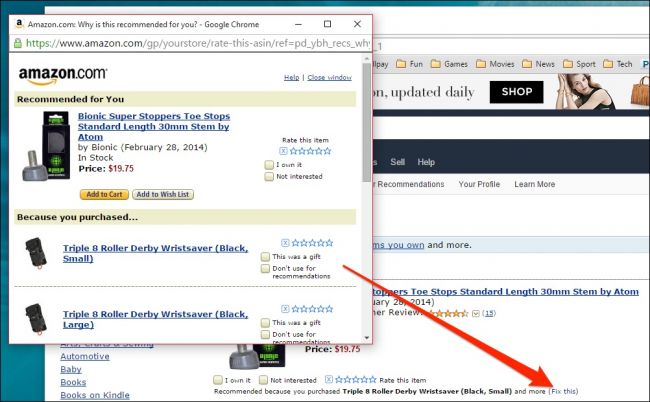Check 'Not interested' in popup
Image resolution: width=650 pixels, height=402 pixels.
click(269, 177)
